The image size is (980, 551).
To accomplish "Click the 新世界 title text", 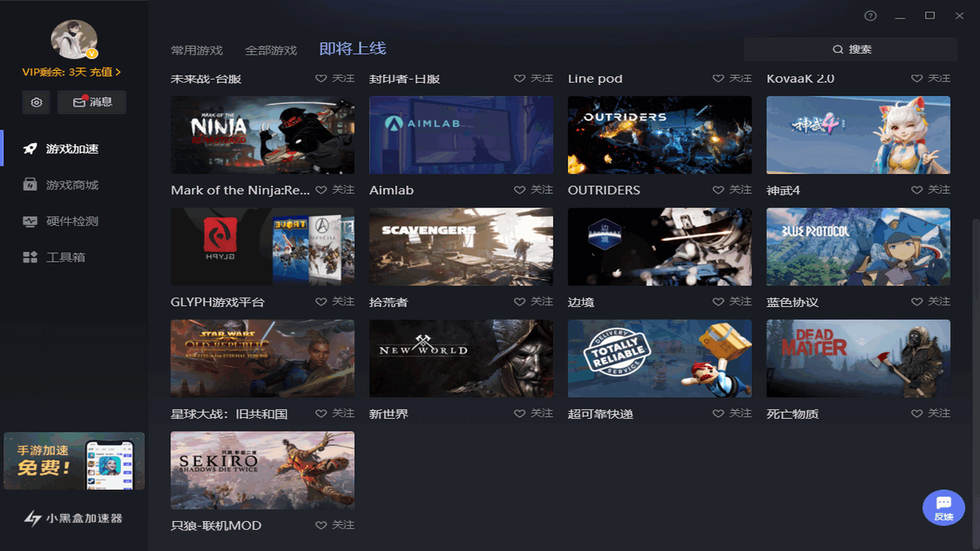I will tap(389, 414).
